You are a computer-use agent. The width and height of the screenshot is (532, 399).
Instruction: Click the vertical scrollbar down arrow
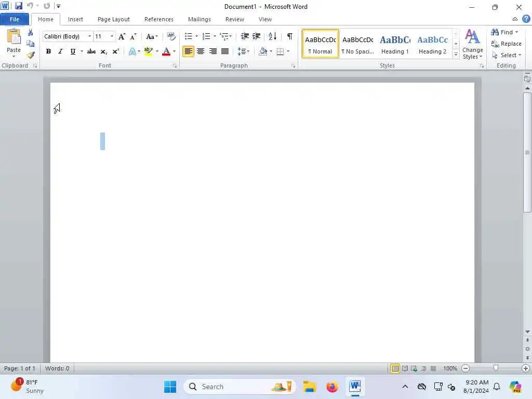[x=527, y=331]
